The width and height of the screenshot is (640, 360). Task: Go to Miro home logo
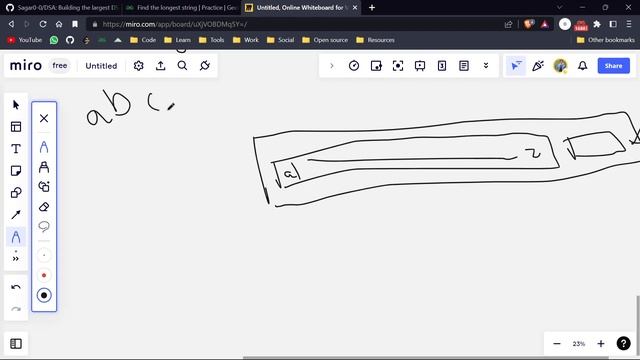click(x=26, y=66)
